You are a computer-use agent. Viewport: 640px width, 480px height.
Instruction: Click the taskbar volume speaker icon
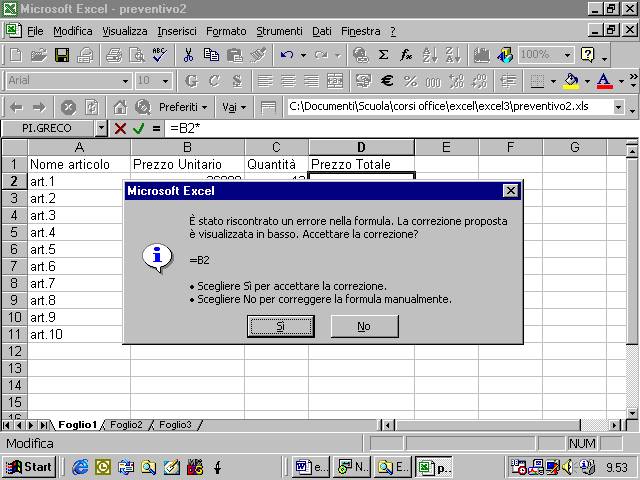coord(567,467)
